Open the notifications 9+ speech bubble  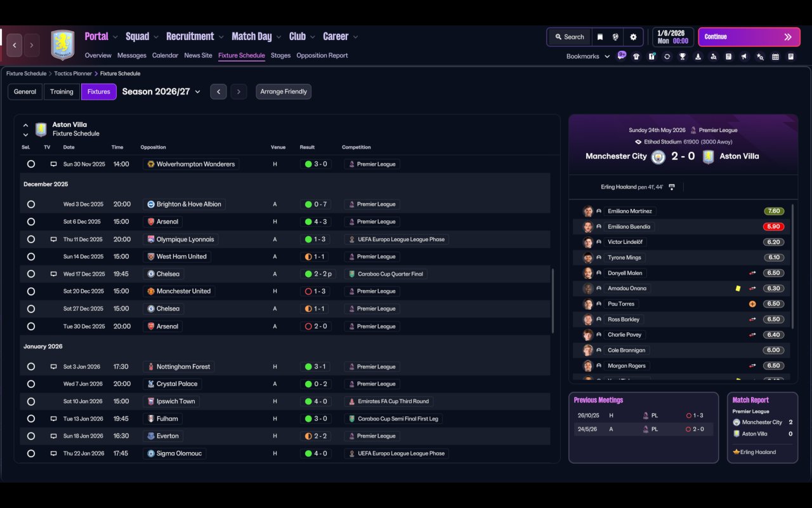click(622, 55)
